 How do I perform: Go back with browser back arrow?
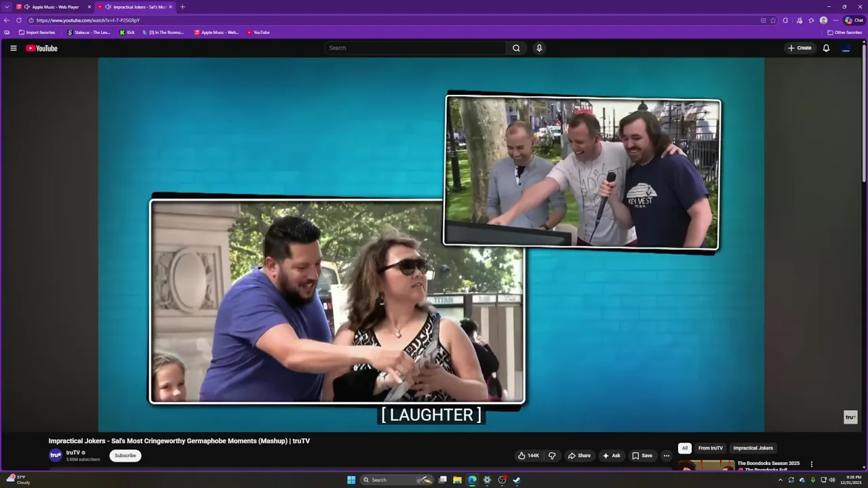[7, 20]
